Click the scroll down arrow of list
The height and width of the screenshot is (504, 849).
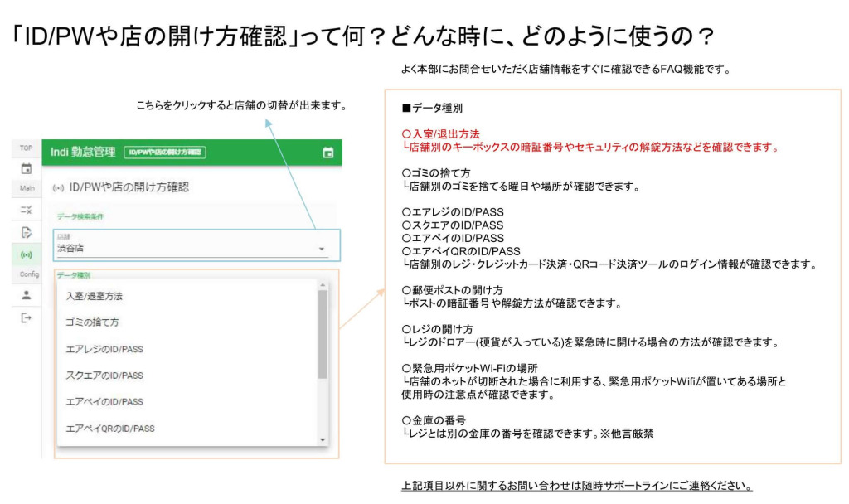323,440
